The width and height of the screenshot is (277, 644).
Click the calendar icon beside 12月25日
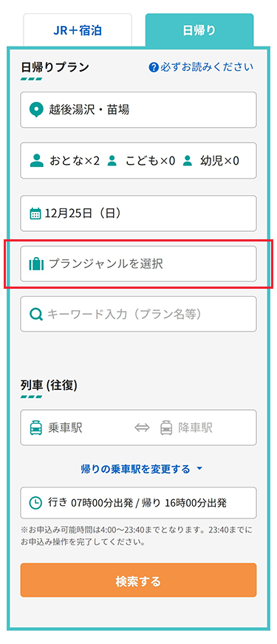[35, 213]
